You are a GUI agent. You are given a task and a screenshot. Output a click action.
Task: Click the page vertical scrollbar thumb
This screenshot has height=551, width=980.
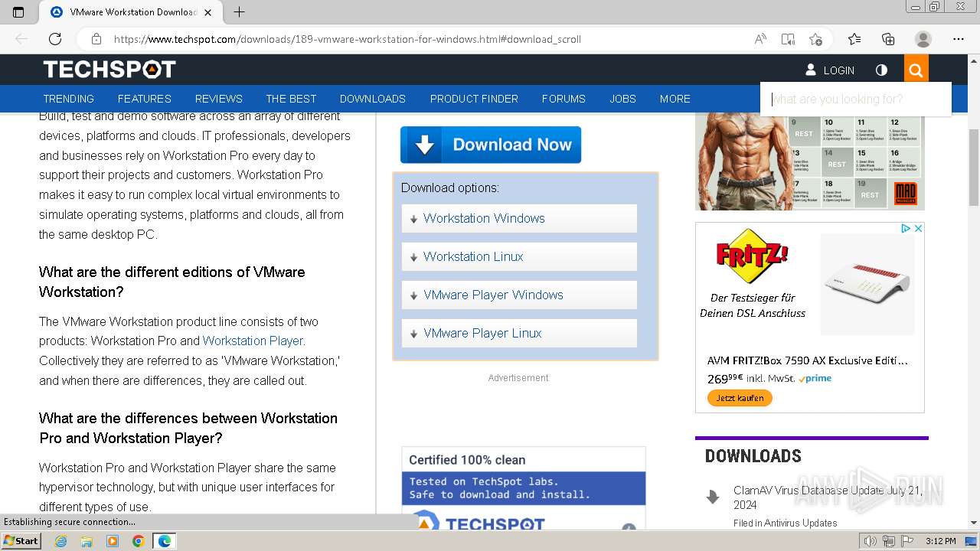click(x=974, y=168)
